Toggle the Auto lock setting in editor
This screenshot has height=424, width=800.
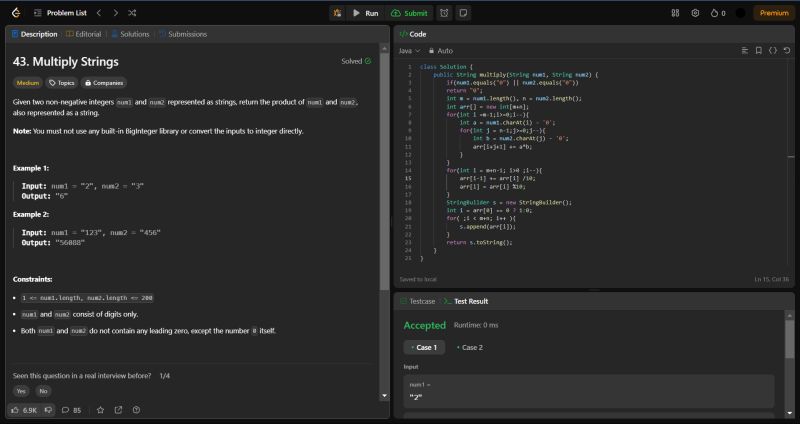pyautogui.click(x=440, y=50)
